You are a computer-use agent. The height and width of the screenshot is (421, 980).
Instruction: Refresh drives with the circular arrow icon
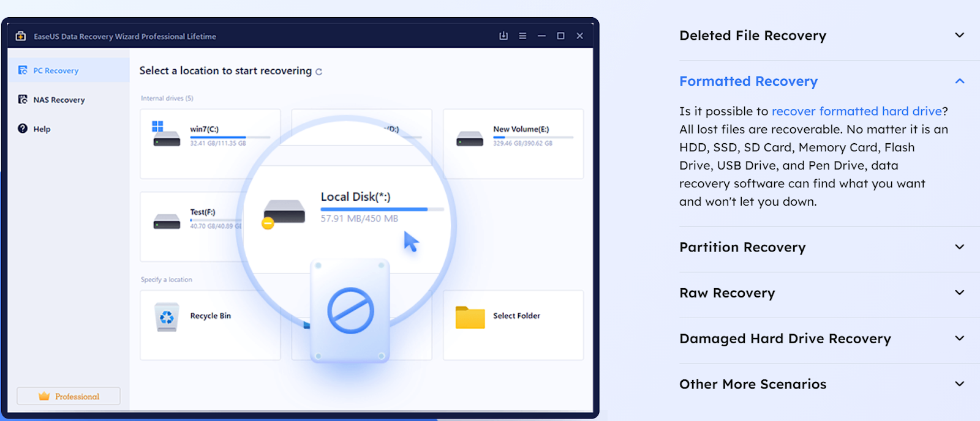coord(318,72)
